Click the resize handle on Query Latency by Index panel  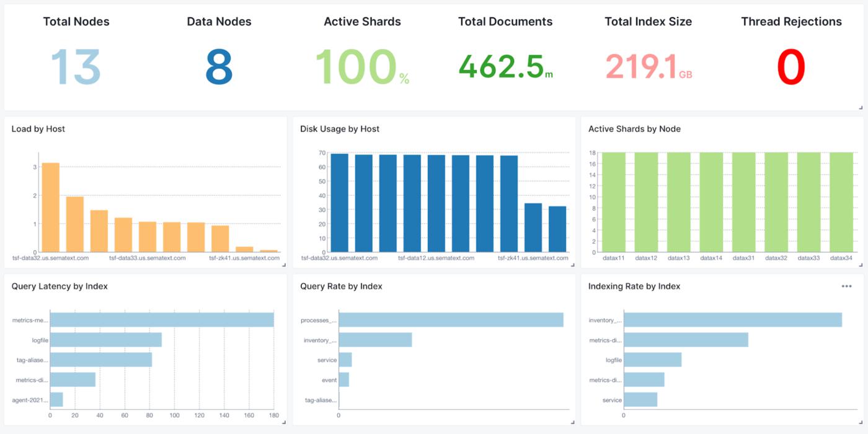283,422
